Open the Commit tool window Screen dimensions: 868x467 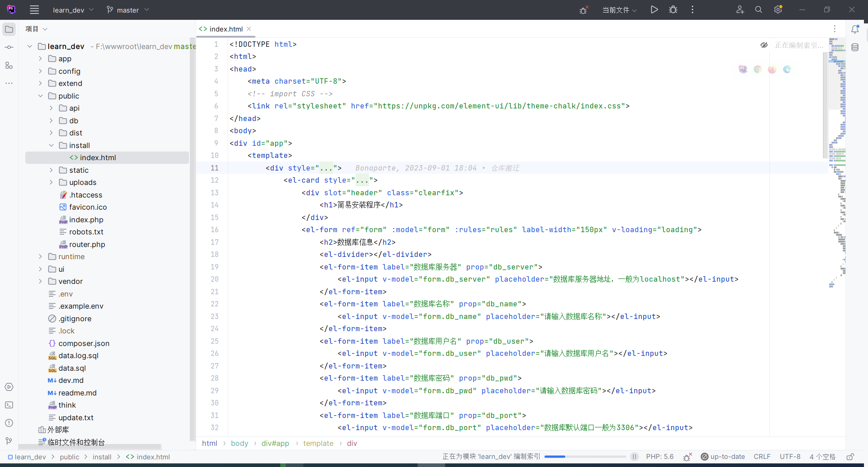(9, 47)
